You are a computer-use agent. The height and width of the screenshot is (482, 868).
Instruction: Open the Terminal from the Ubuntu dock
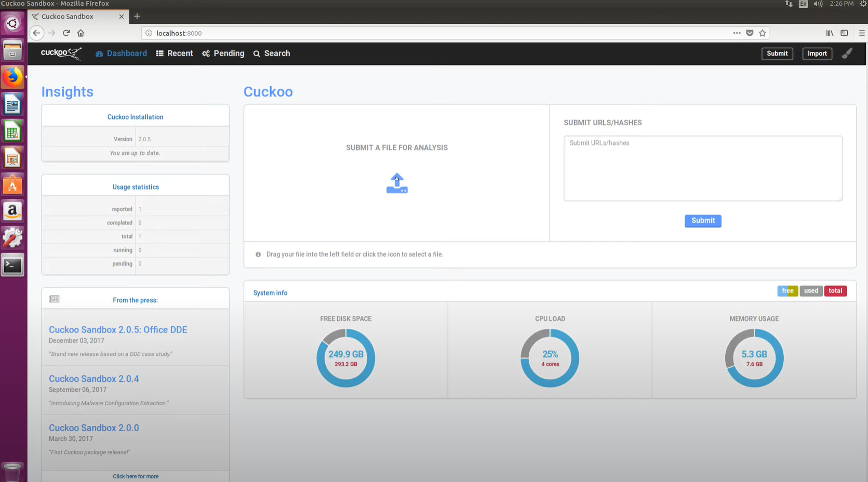12,265
